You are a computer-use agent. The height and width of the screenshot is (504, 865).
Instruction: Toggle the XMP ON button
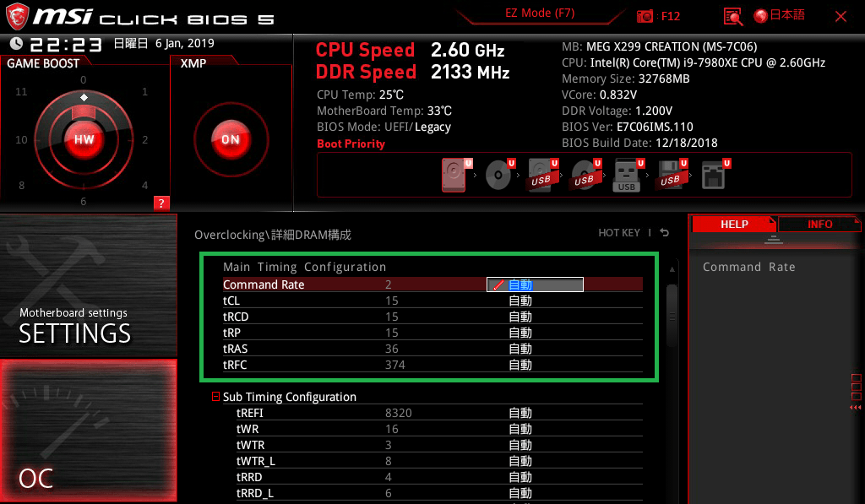231,139
